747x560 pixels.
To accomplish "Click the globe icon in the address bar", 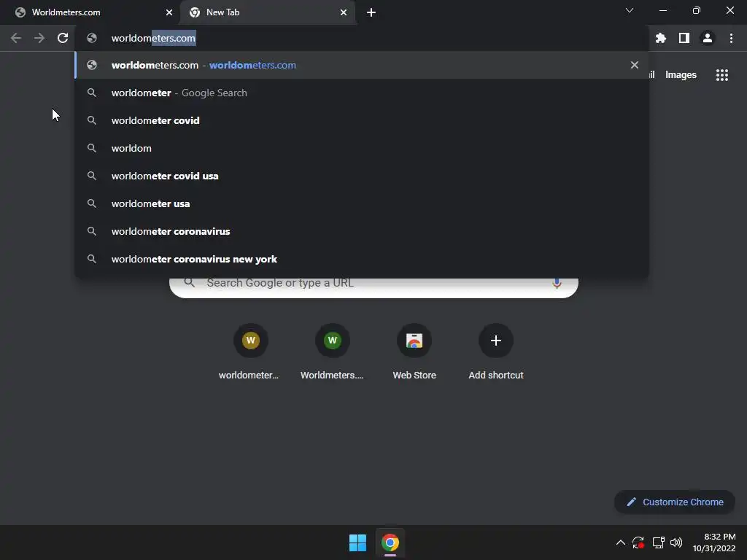I will click(92, 38).
